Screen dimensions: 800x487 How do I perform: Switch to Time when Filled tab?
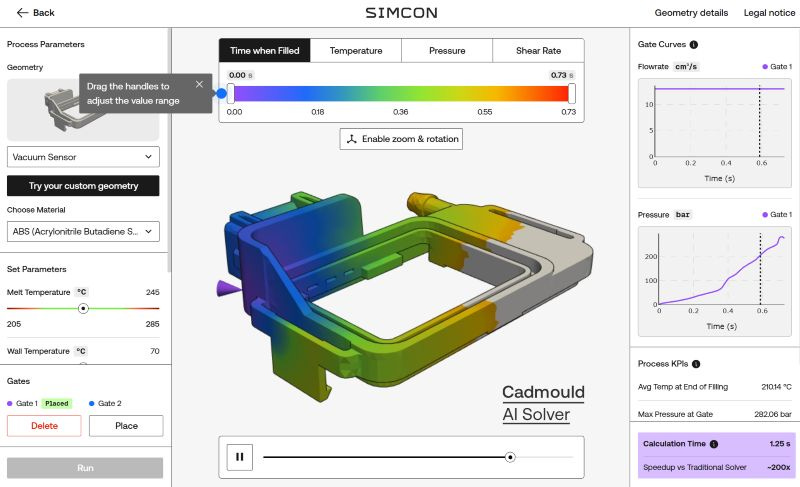(264, 50)
